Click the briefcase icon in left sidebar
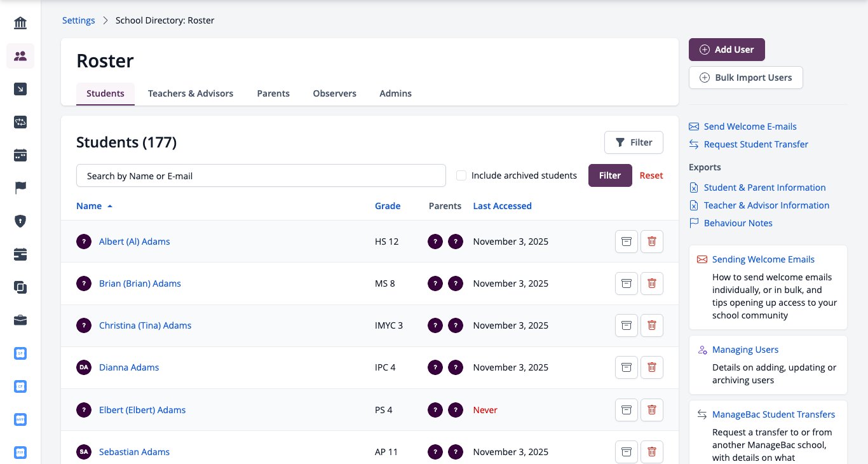 click(20, 320)
